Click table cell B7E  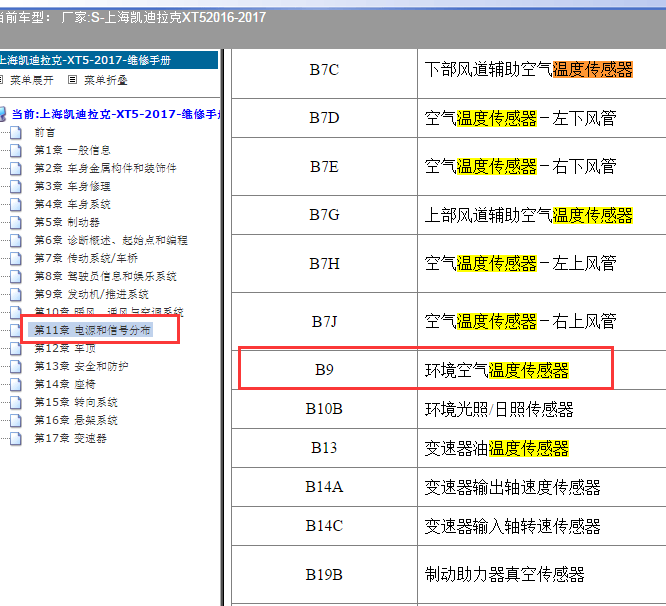pos(325,166)
